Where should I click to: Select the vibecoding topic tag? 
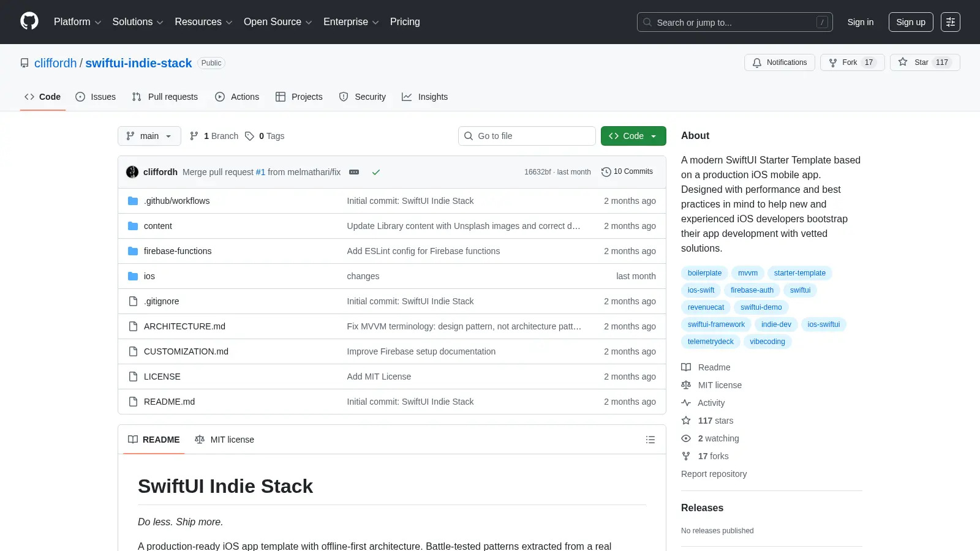tap(767, 342)
